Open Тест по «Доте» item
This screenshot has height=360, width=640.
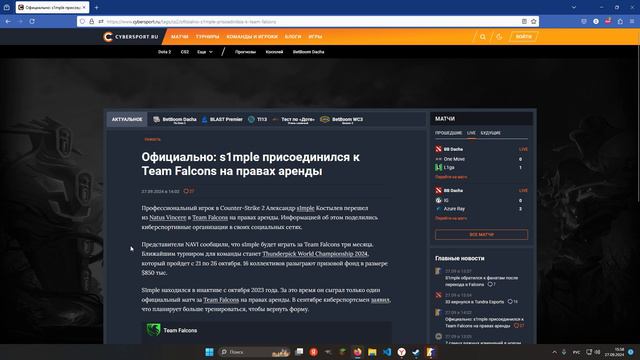[x=293, y=120]
